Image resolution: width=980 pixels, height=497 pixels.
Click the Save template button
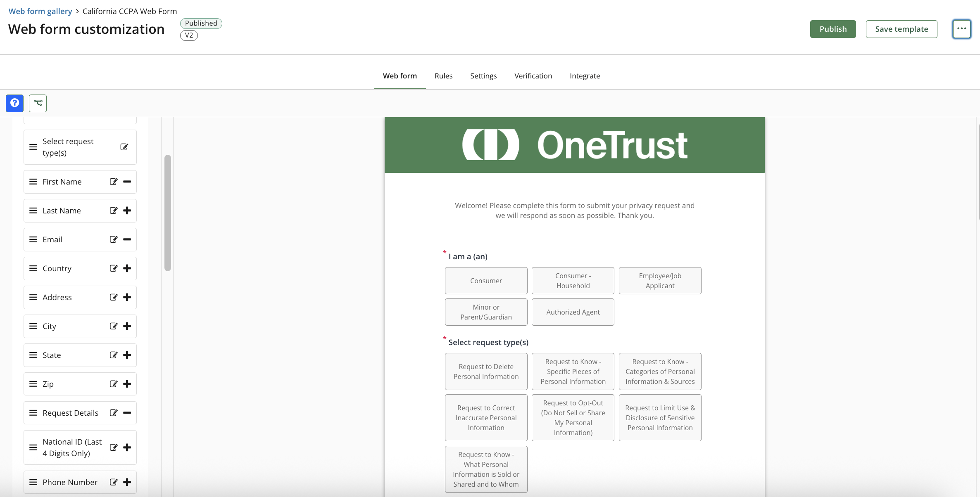tap(902, 29)
